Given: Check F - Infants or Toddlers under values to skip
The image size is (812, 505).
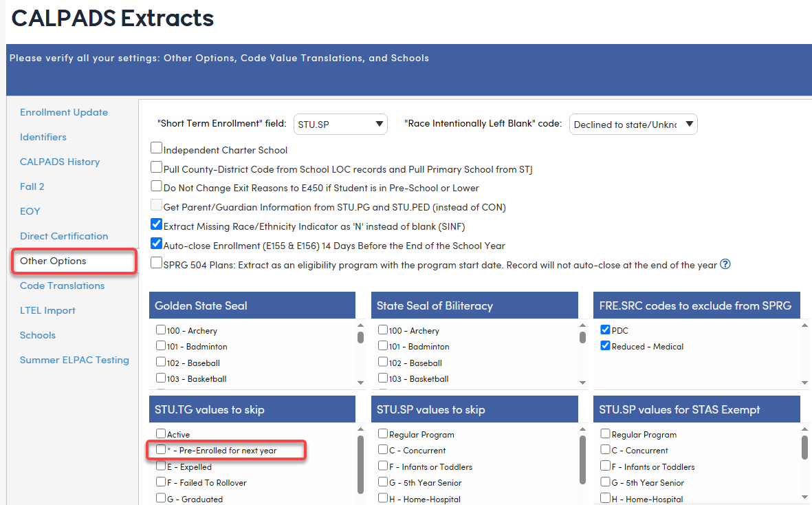Looking at the screenshot, I should [x=383, y=466].
